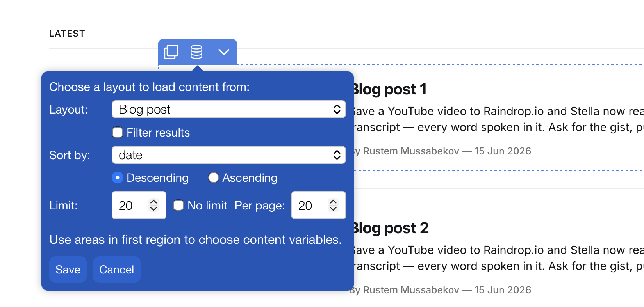Decrease the Per page value with down arrow

point(333,209)
